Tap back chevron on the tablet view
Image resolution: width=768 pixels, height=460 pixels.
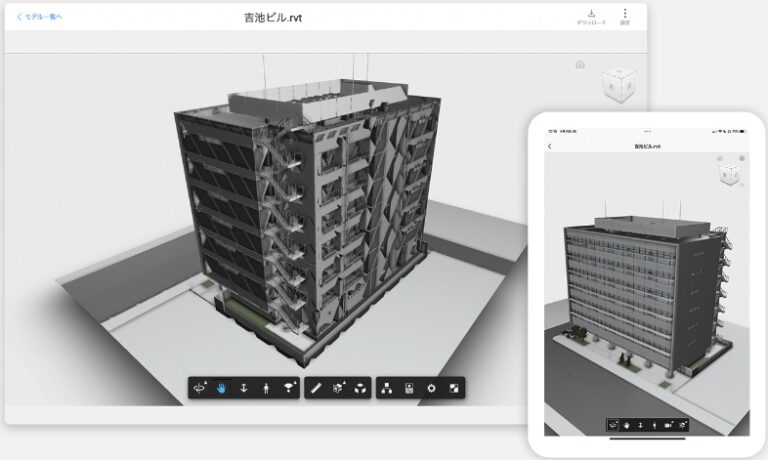(550, 146)
